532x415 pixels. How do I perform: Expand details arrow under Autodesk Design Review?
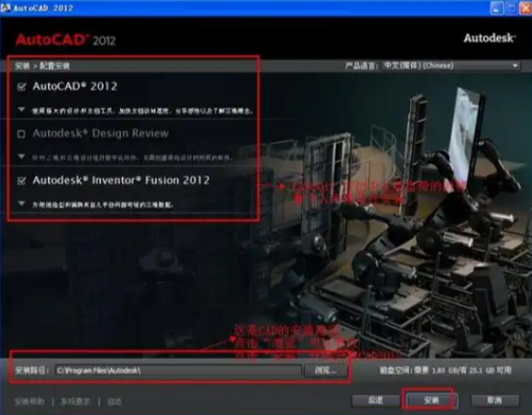pyautogui.click(x=22, y=157)
